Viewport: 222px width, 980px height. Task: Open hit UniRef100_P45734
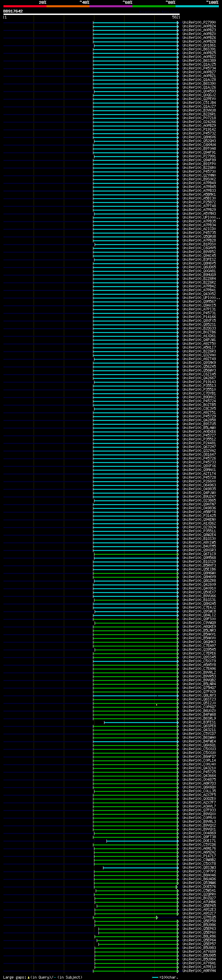pos(199,68)
